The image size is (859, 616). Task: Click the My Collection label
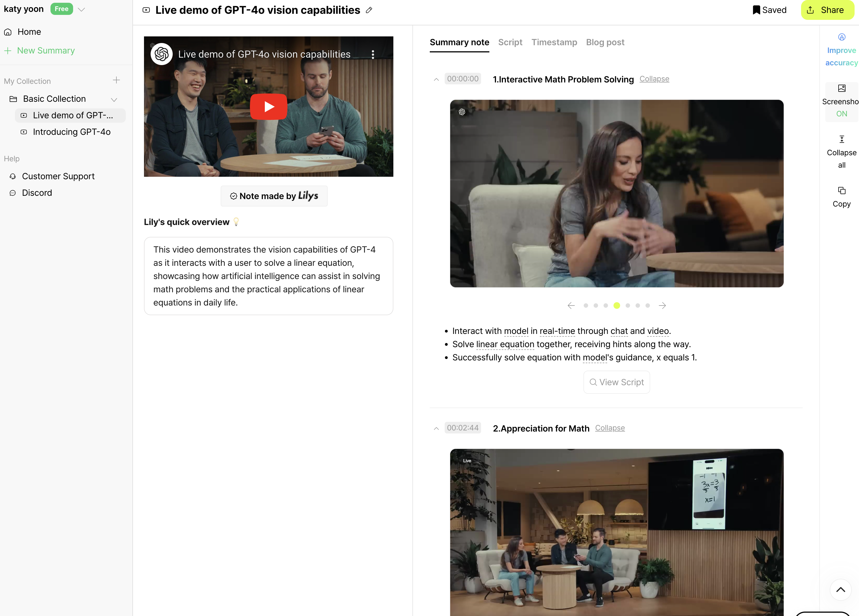[x=27, y=81]
